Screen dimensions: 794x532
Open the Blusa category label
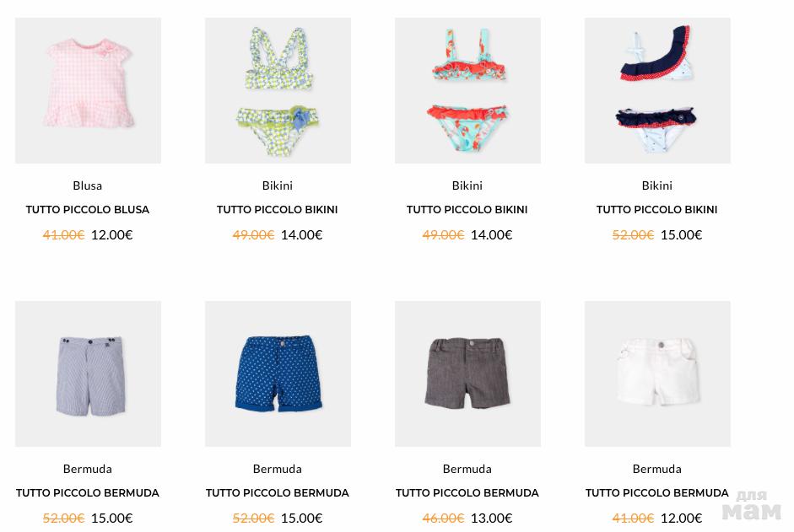click(x=88, y=185)
